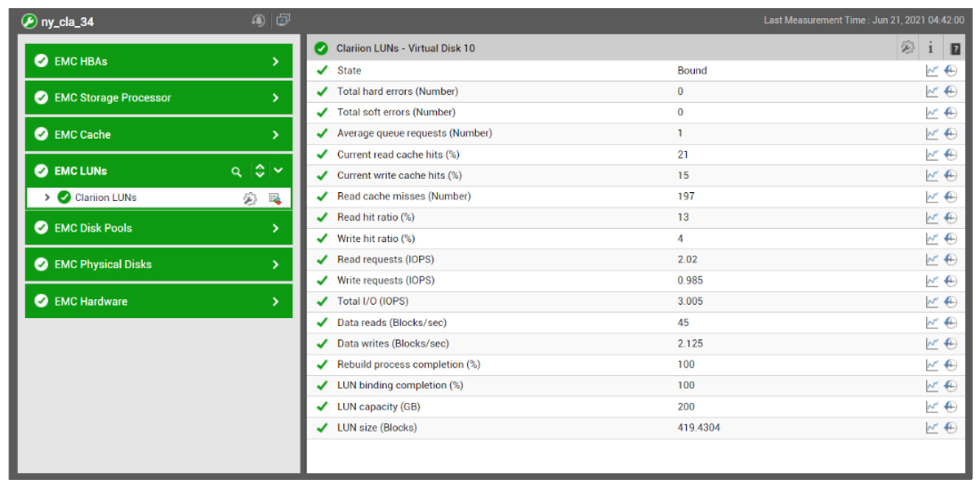Open the question-mark help icon in the panel header
This screenshot has width=980, height=488.
tap(955, 48)
